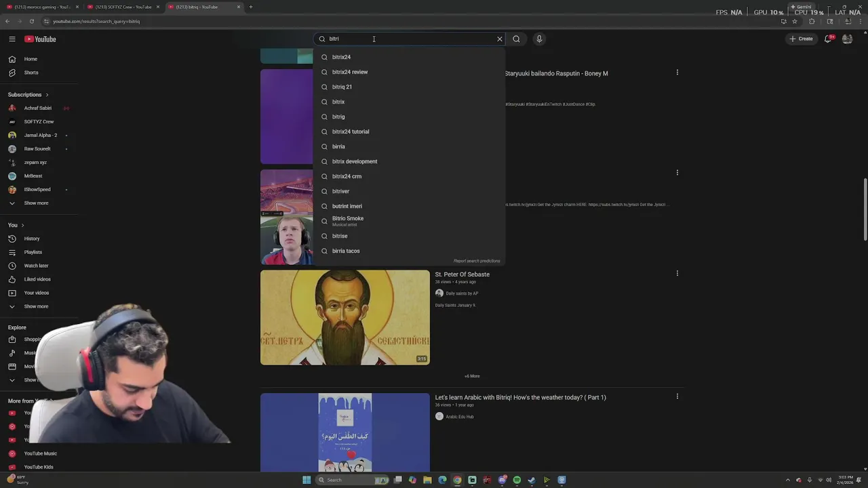Open File Explorer from the taskbar
This screenshot has width=868, height=488.
(x=427, y=480)
